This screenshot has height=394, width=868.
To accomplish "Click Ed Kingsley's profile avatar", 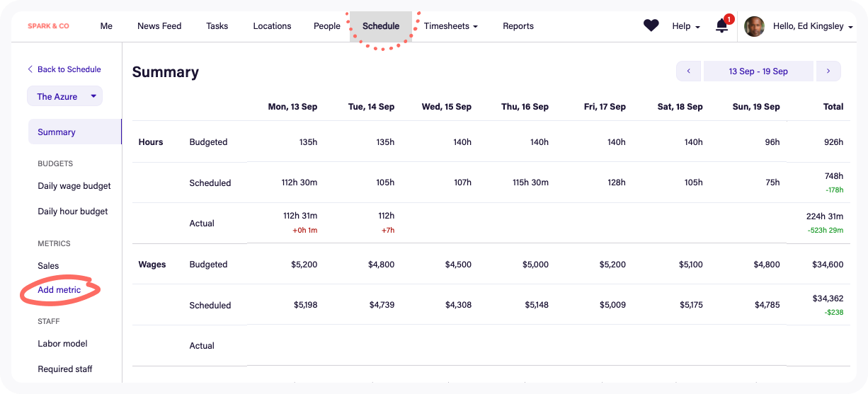I will 754,26.
